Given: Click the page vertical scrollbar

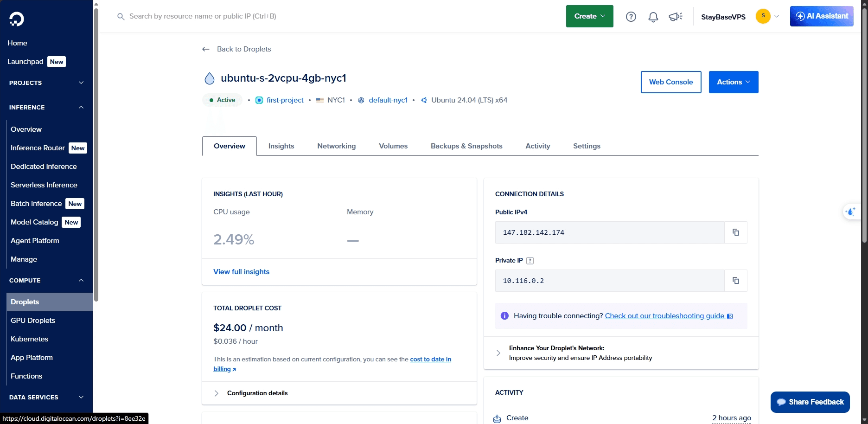Looking at the screenshot, I should pyautogui.click(x=864, y=124).
